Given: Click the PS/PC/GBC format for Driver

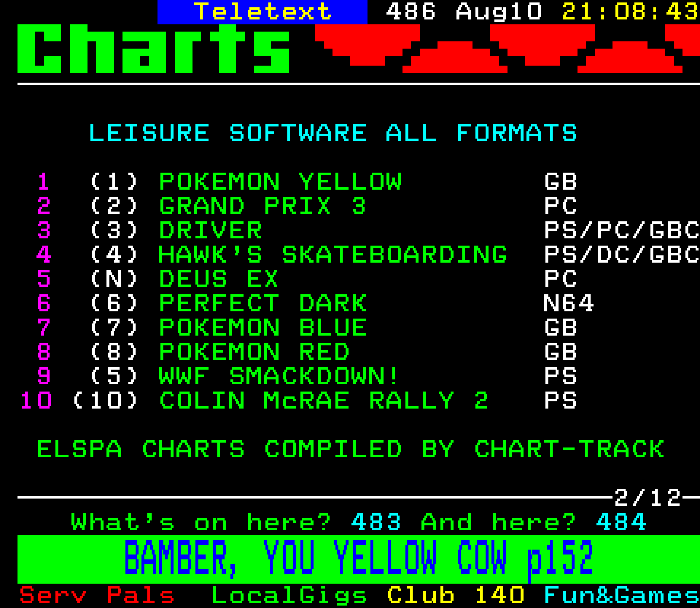Looking at the screenshot, I should pyautogui.click(x=622, y=231).
